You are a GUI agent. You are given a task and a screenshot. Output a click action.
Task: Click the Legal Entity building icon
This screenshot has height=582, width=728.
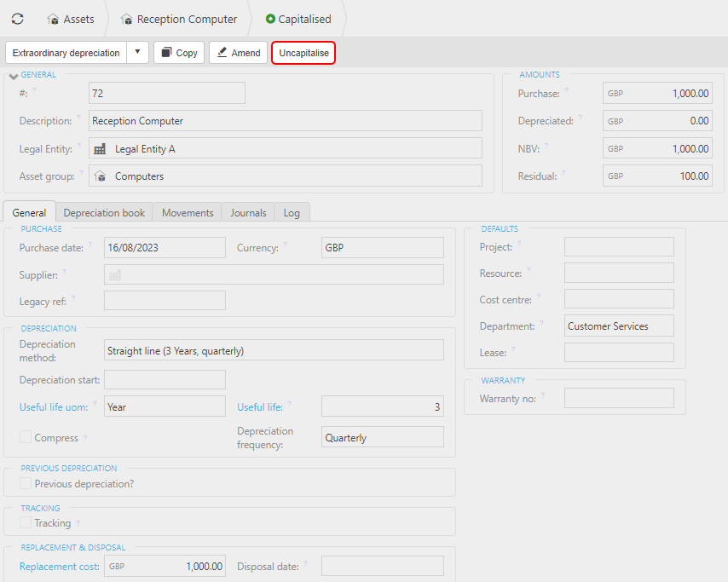point(100,149)
